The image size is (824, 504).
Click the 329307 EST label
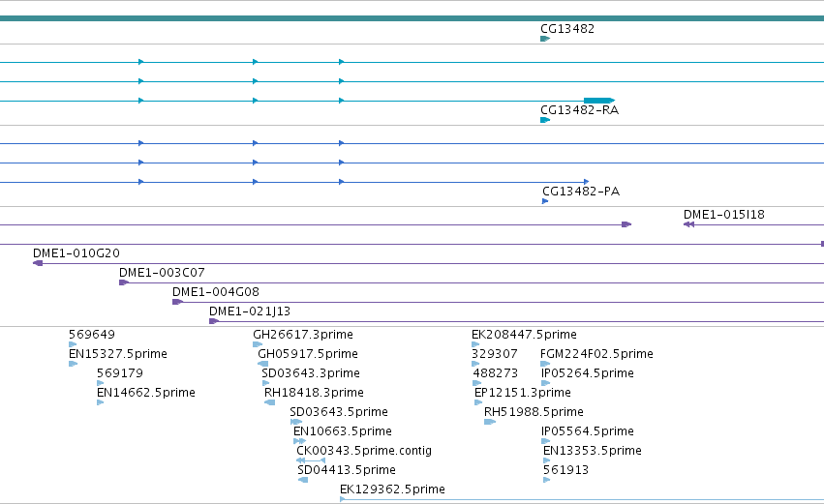[495, 354]
